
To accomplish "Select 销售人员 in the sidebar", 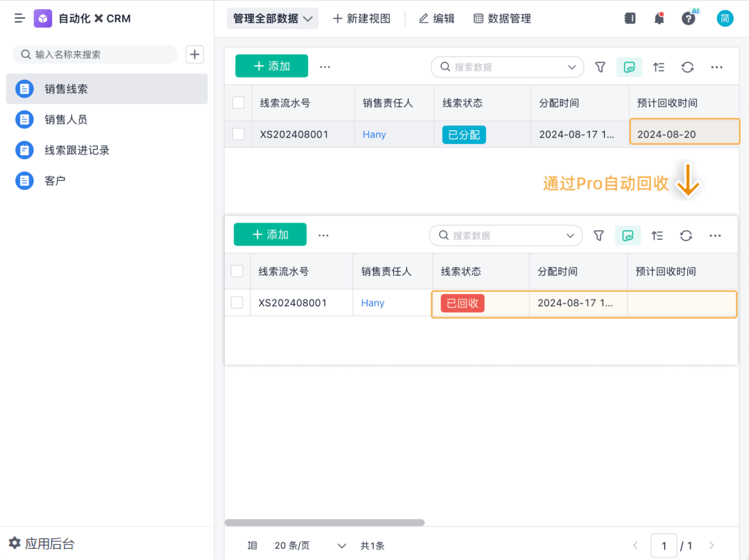I will pyautogui.click(x=66, y=119).
